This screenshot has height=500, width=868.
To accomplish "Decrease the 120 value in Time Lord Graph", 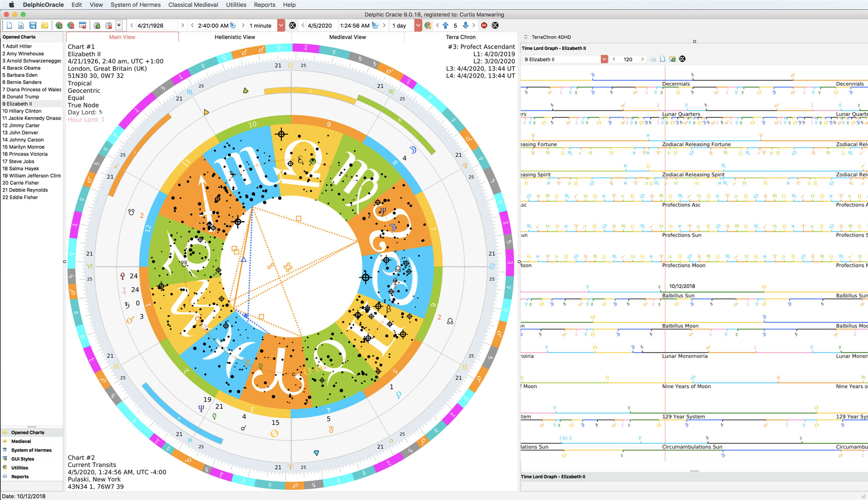I will (x=614, y=59).
